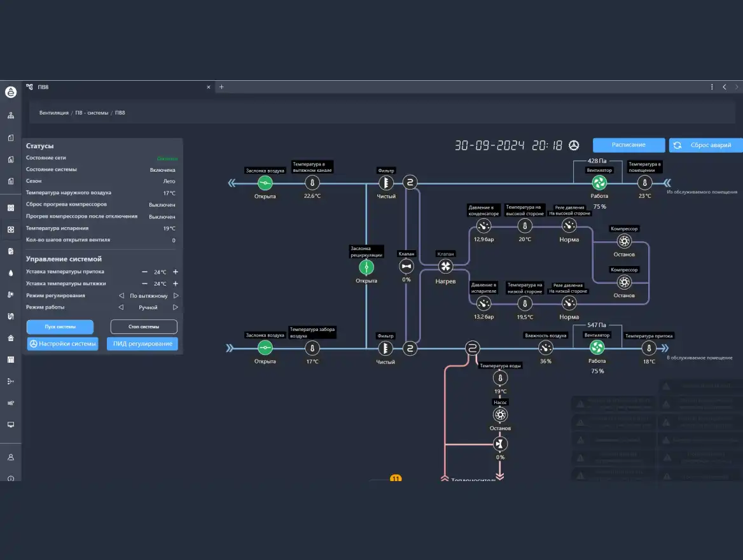This screenshot has height=560, width=743.
Task: Switch Режим регулирования to next option with right arrow
Action: point(176,295)
